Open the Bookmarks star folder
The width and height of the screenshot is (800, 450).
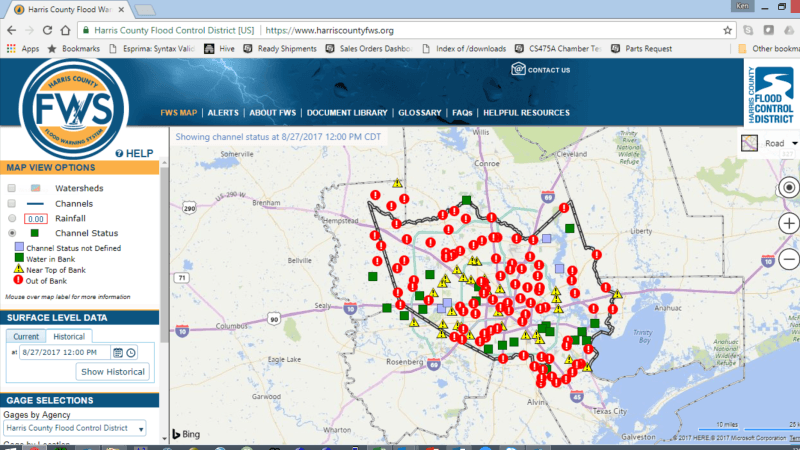point(73,48)
